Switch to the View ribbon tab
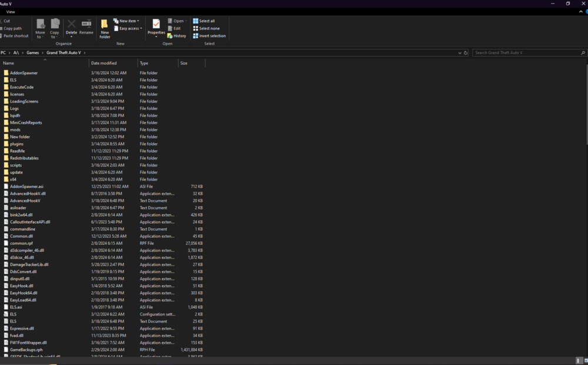Screen dimensions: 588x365 11,11
